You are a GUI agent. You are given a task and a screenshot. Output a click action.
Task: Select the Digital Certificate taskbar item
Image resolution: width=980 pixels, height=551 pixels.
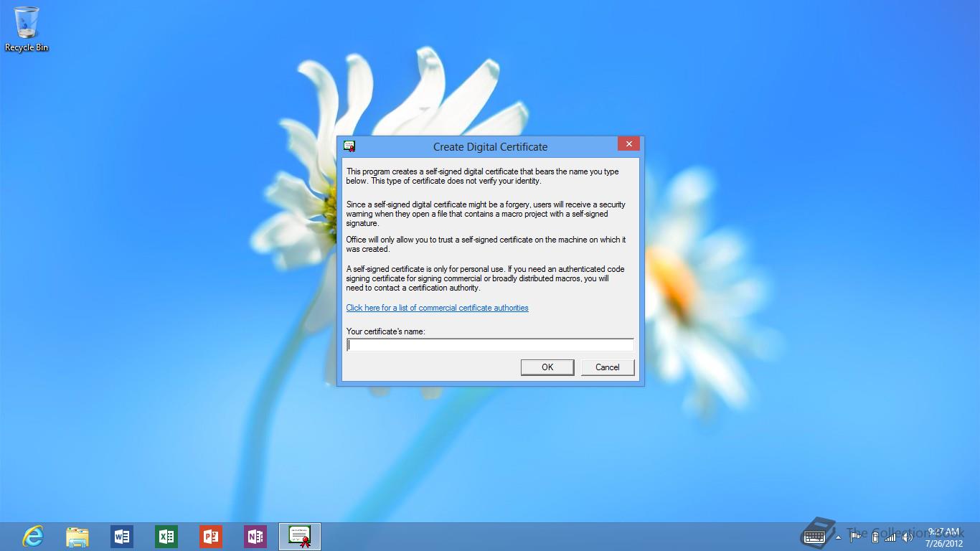click(300, 537)
